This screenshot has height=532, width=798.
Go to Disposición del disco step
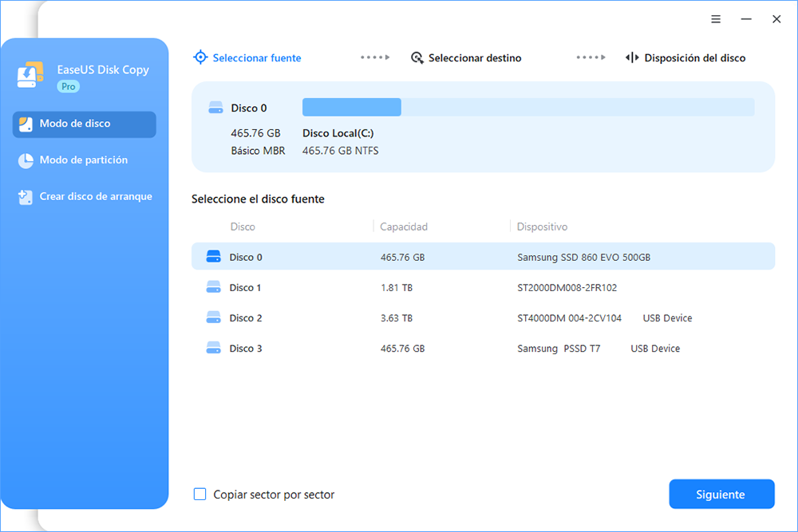[685, 58]
